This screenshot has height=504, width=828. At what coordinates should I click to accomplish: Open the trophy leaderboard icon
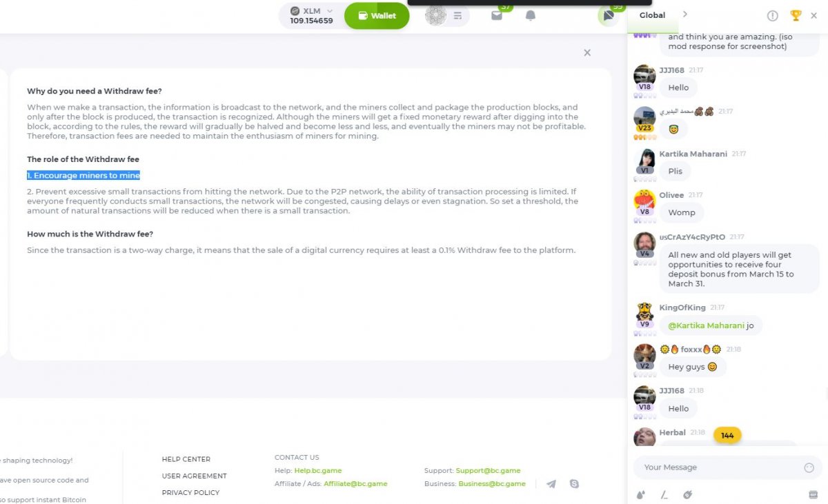point(796,15)
